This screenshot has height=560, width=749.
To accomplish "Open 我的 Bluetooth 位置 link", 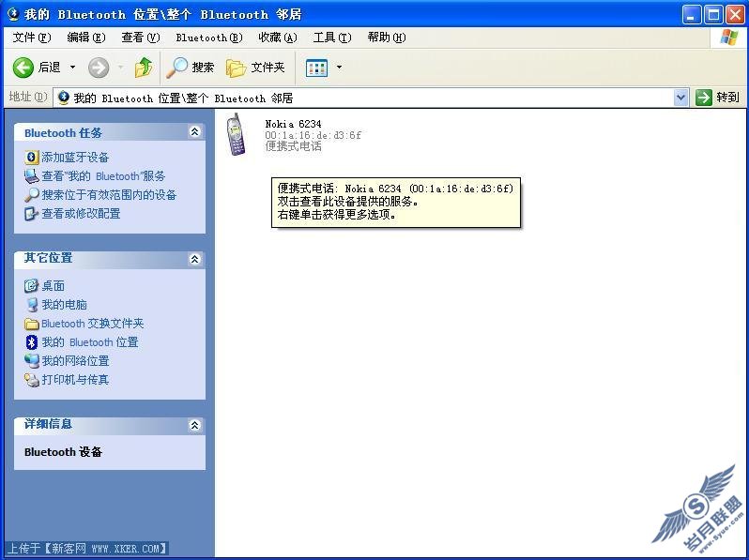I will (x=90, y=342).
